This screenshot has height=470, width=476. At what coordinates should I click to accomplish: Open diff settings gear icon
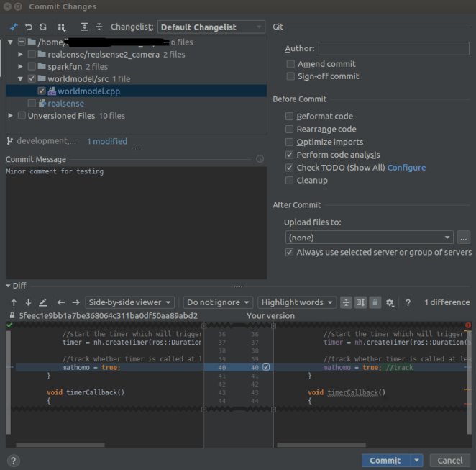point(390,303)
